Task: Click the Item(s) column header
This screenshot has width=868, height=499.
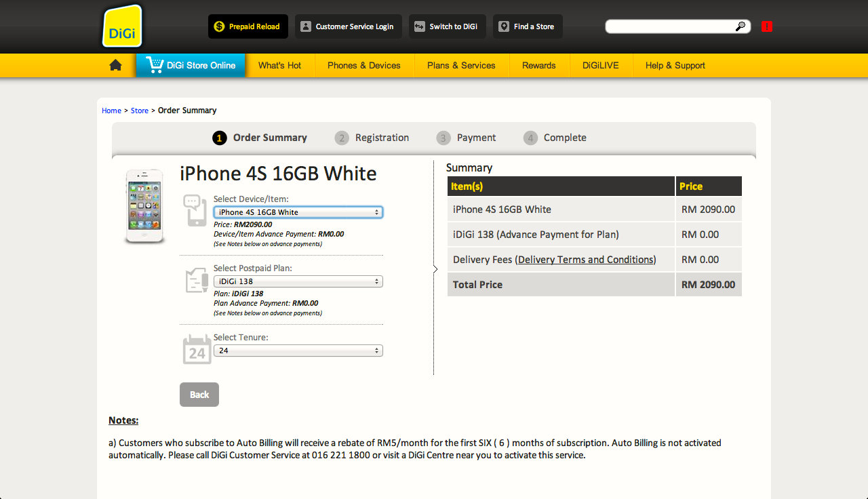Action: [x=561, y=186]
